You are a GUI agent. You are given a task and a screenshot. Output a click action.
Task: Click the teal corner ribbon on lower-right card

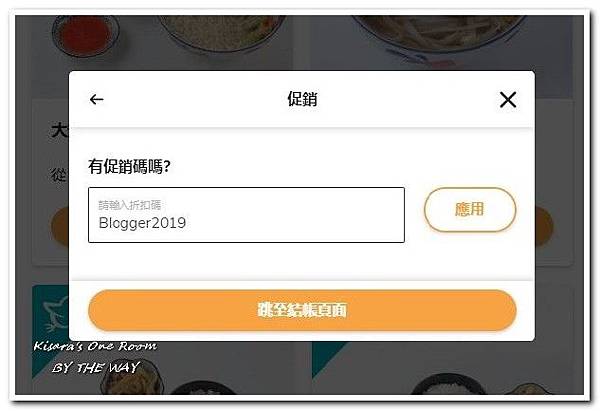coord(327,358)
